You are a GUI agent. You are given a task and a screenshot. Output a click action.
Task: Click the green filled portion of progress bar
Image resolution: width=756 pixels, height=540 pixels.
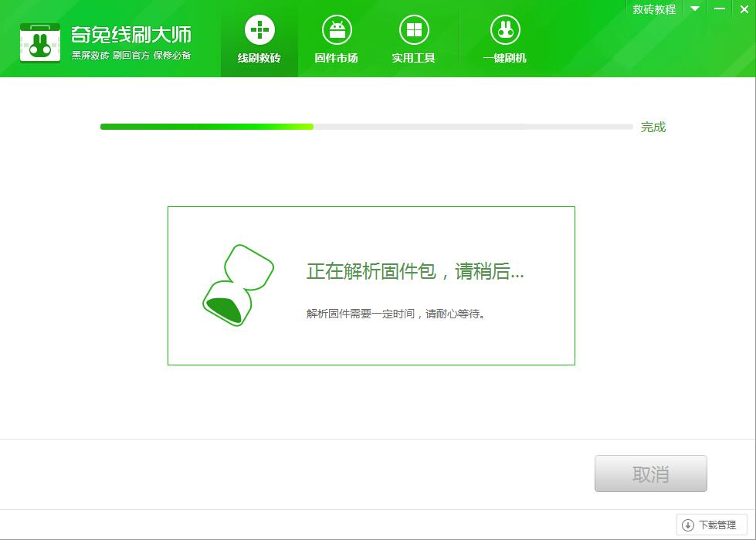[206, 127]
